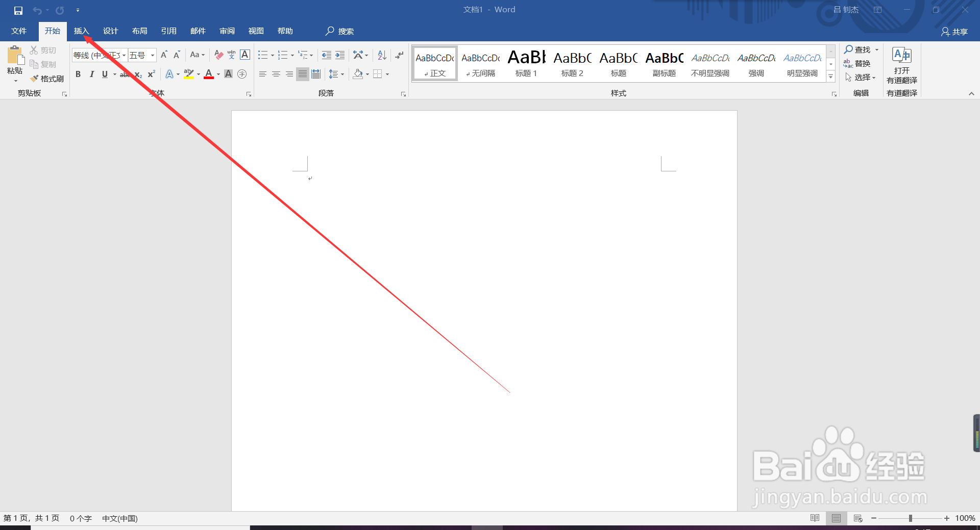The height and width of the screenshot is (530, 980).
Task: Center align the text
Action: (x=276, y=74)
